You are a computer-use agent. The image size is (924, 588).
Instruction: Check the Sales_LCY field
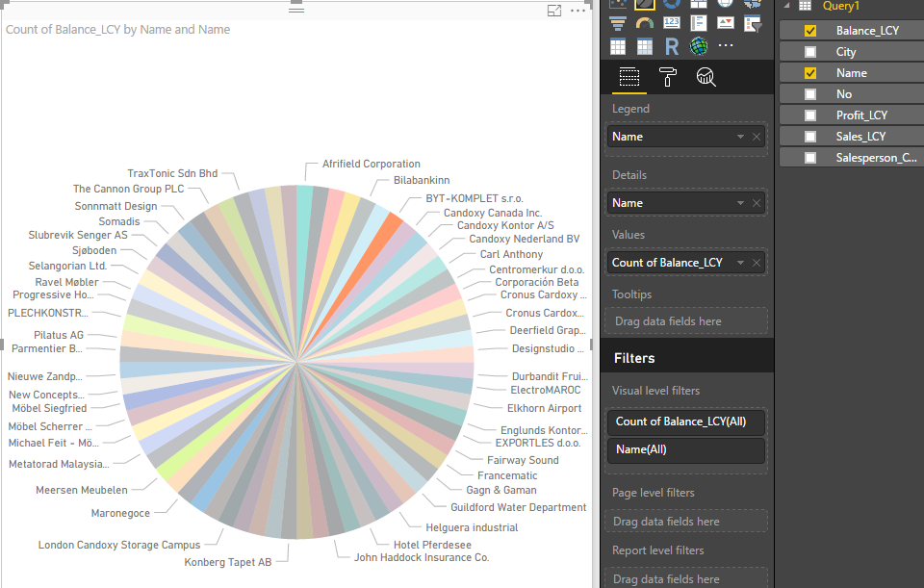(810, 137)
